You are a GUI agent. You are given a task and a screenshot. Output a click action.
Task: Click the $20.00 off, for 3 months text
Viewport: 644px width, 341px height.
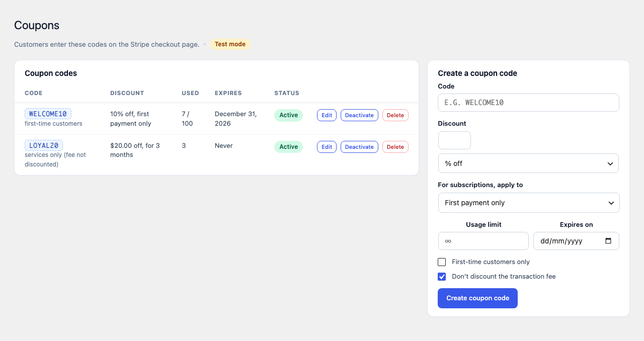(x=135, y=150)
